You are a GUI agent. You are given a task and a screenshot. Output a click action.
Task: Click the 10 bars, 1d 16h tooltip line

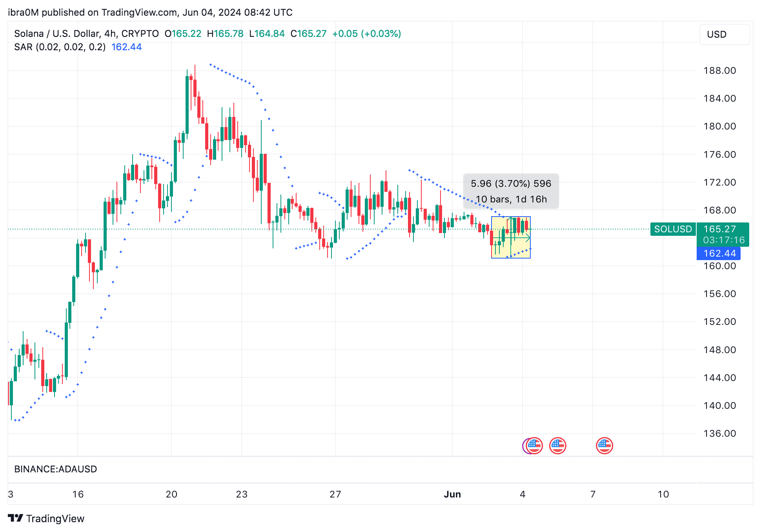pos(511,199)
